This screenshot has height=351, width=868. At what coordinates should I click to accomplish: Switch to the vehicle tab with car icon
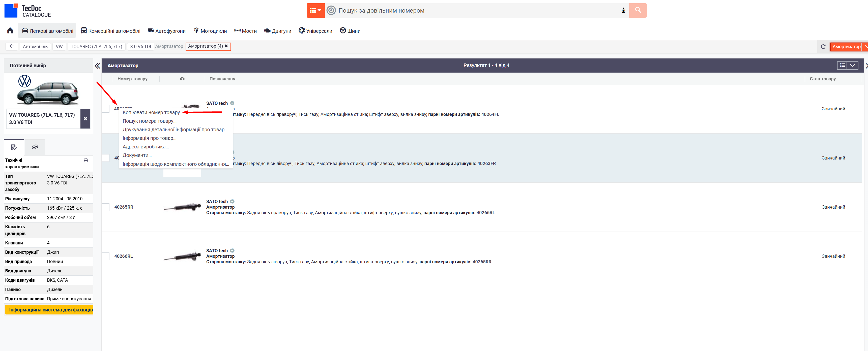35,147
